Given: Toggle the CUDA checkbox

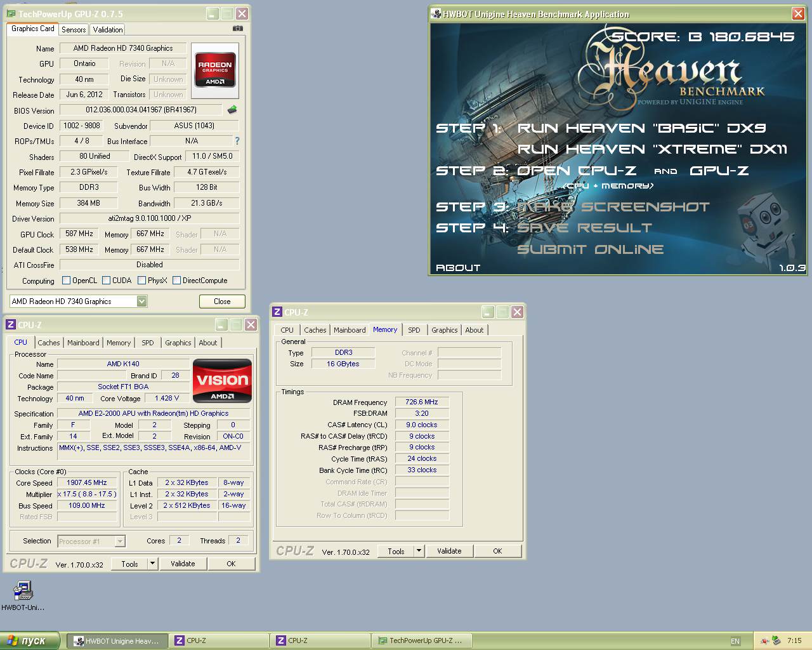Looking at the screenshot, I should (107, 280).
